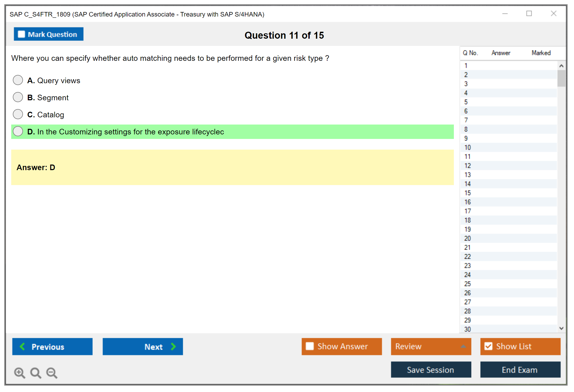Click the zoom out magnifier icon
The image size is (574, 392).
(52, 373)
